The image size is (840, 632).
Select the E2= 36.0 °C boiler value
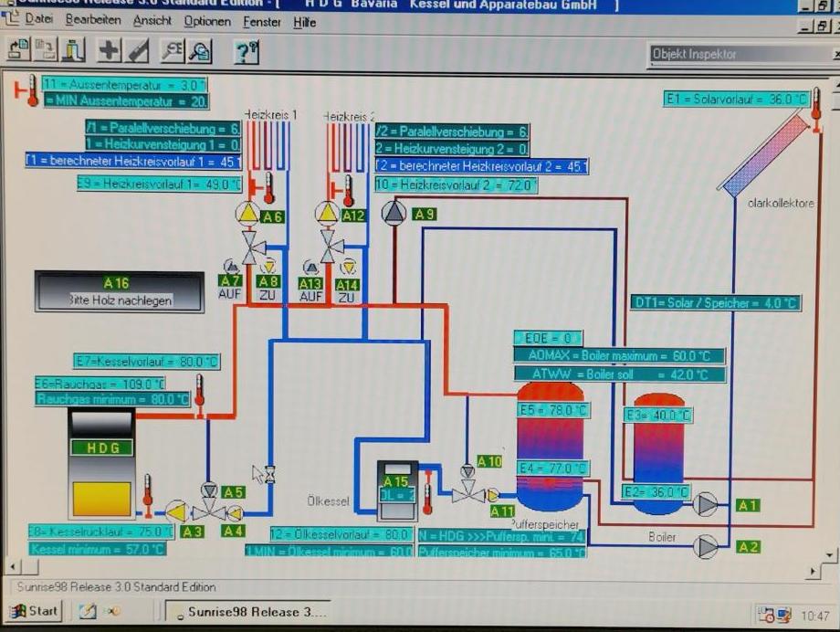pos(656,491)
